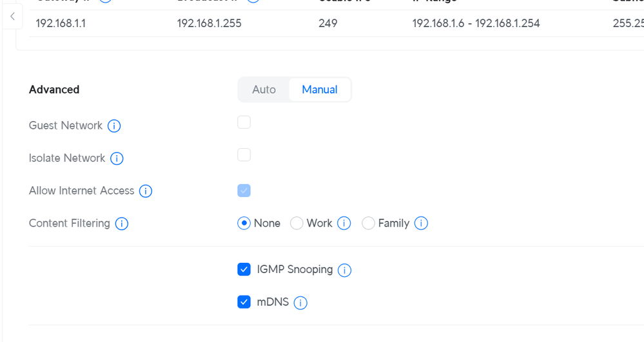This screenshot has width=644, height=342.
Task: Choose the Family content filtering radio button
Action: [x=368, y=223]
